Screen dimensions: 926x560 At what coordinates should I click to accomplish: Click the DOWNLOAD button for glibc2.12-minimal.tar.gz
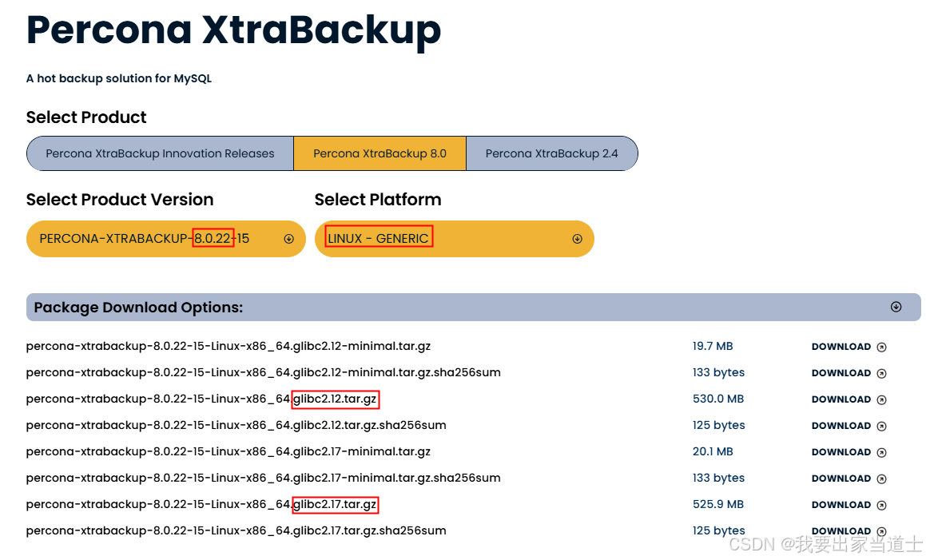click(842, 346)
